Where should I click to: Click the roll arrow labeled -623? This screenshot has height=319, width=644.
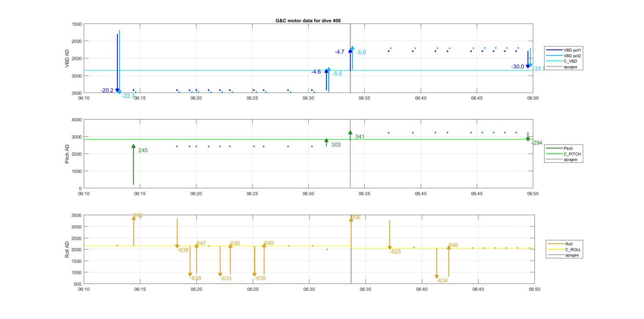click(390, 235)
